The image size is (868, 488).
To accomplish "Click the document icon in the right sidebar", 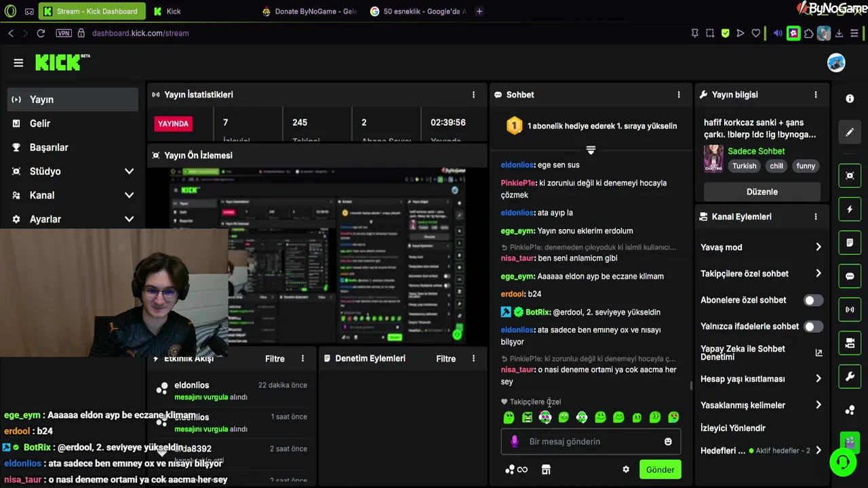I will 850,243.
